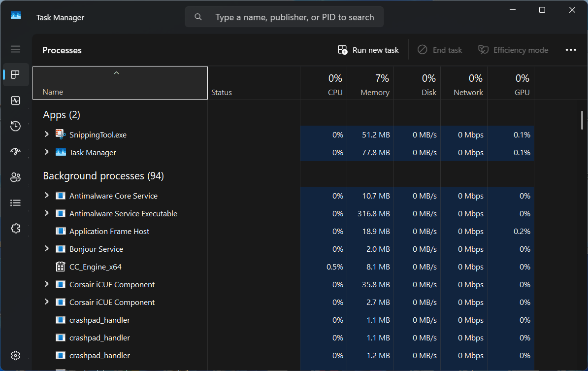Image resolution: width=588 pixels, height=371 pixels.
Task: Open the hamburger navigation menu
Action: [15, 49]
